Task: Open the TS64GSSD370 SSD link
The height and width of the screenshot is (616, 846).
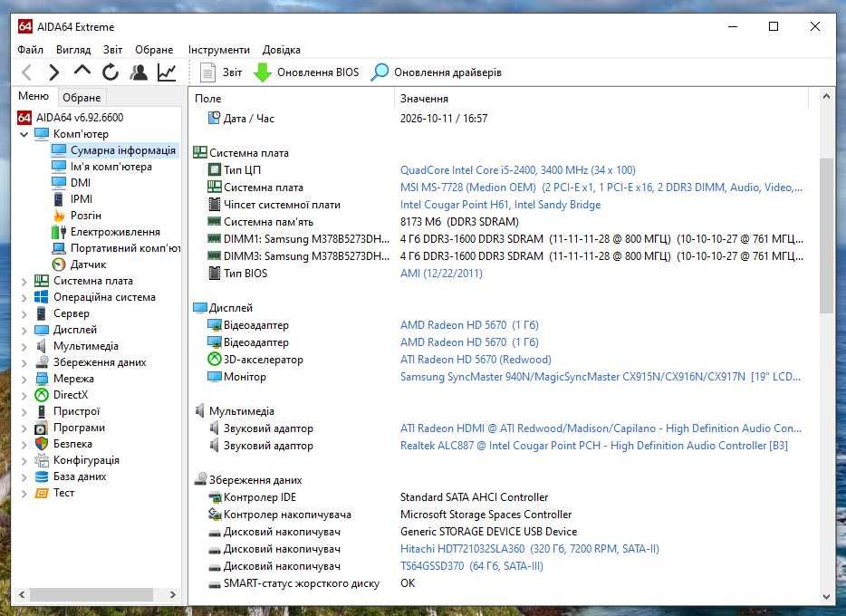Action: (472, 566)
